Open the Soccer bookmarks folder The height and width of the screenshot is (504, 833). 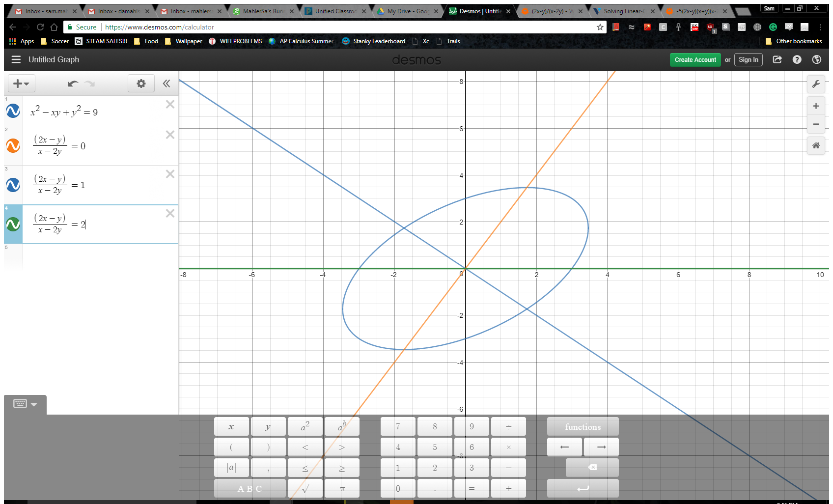click(55, 41)
